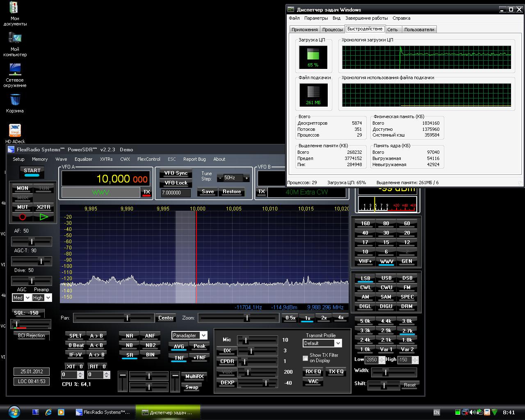Launch Internet Explorer from quick launch
525x420 pixels.
pos(48,412)
